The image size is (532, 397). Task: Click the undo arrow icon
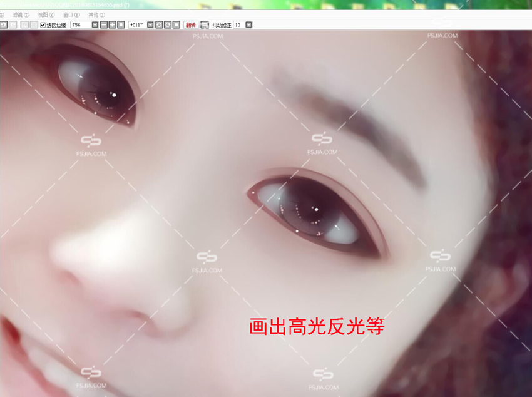[3, 25]
